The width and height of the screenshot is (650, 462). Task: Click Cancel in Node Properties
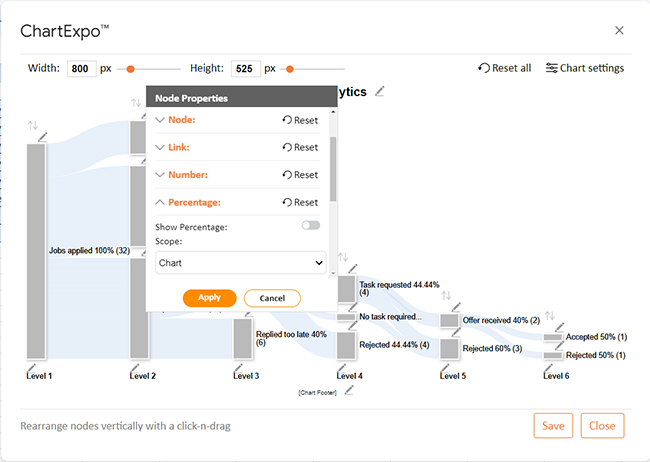[272, 298]
